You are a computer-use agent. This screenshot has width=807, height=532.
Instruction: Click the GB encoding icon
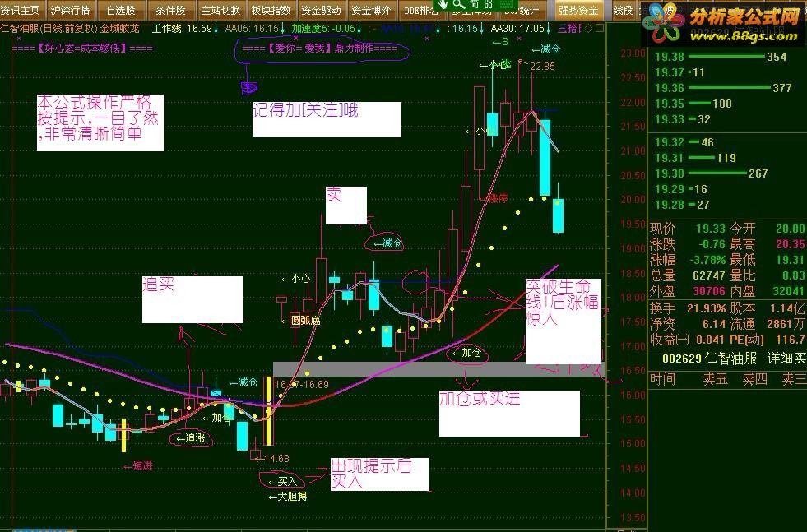click(x=487, y=4)
